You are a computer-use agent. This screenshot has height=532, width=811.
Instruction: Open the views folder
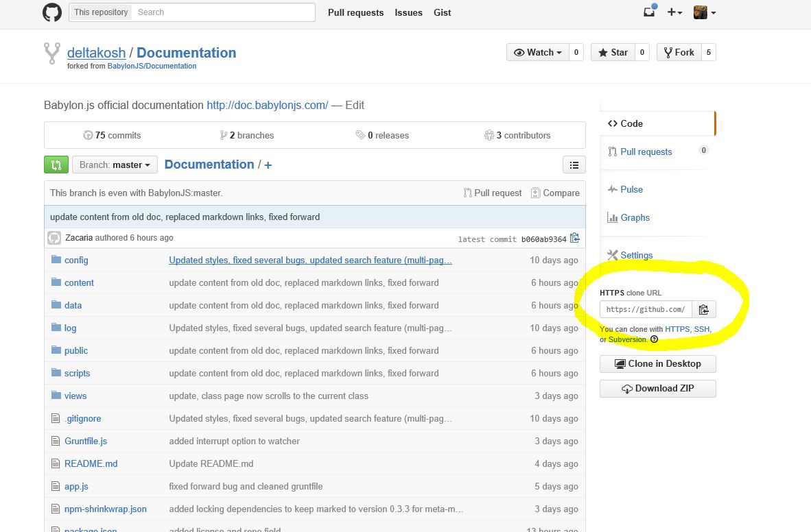[75, 396]
